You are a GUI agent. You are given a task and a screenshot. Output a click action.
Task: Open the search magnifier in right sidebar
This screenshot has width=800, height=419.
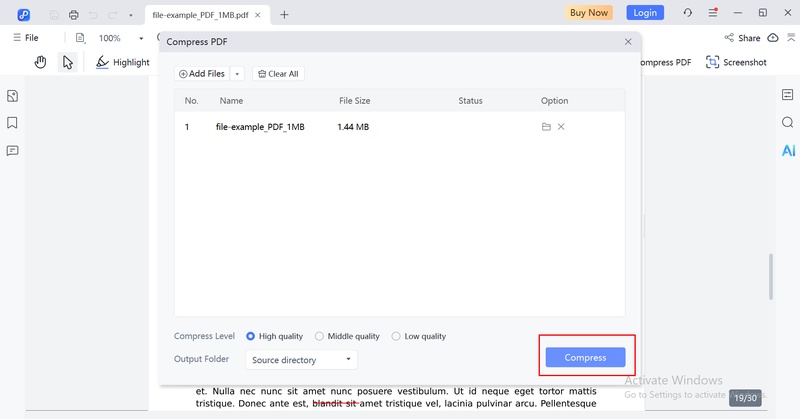(788, 122)
